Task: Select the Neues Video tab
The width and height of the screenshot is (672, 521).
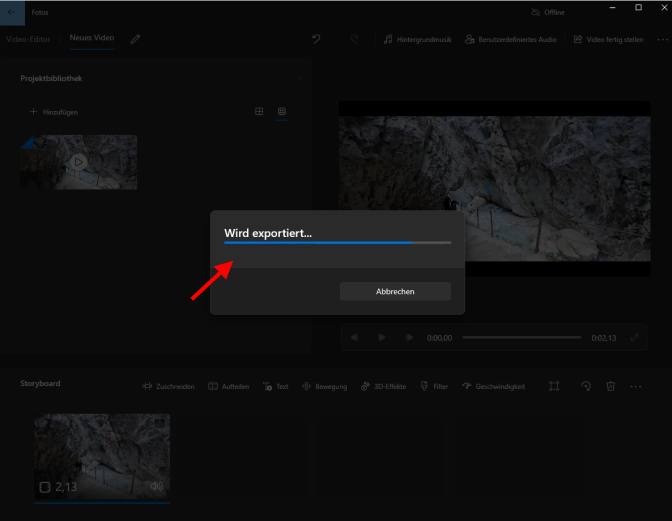Action: click(x=92, y=39)
